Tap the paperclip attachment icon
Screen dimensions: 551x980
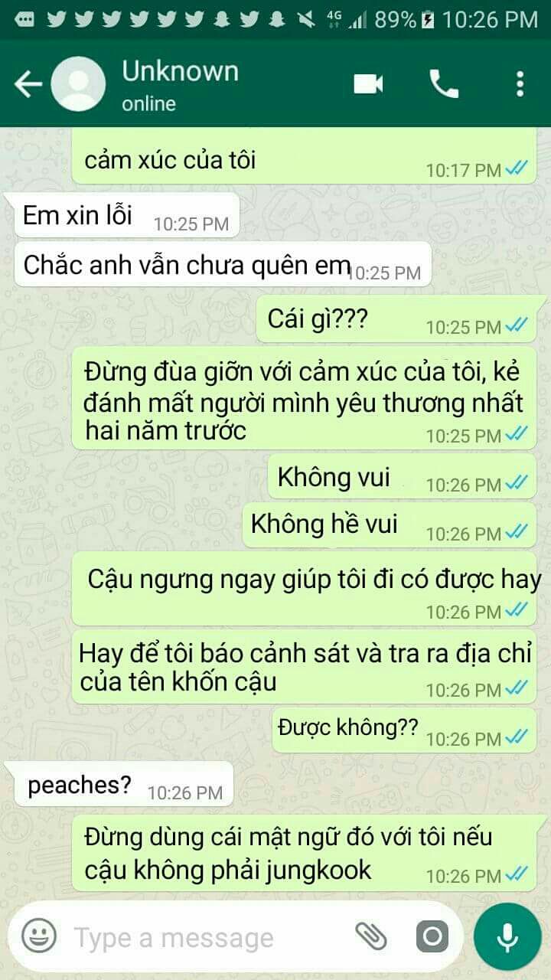click(x=371, y=936)
